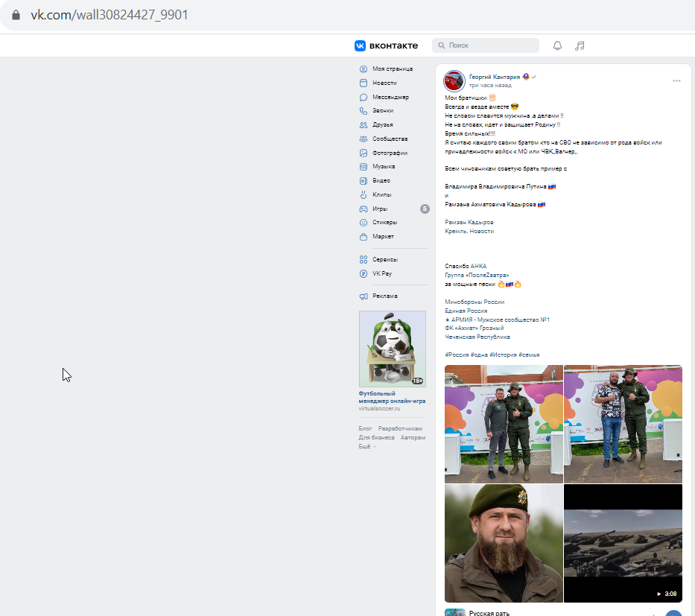Click the search field Поиск
This screenshot has height=616, width=695.
tap(486, 45)
